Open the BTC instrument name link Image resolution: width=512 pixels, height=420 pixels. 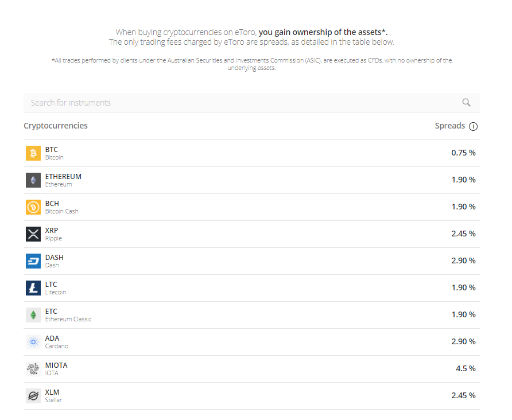(51, 149)
